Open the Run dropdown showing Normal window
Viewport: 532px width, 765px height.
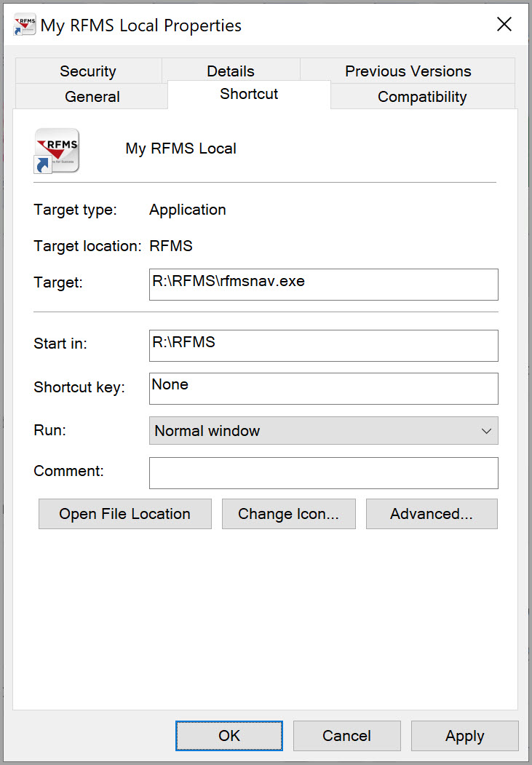(324, 430)
